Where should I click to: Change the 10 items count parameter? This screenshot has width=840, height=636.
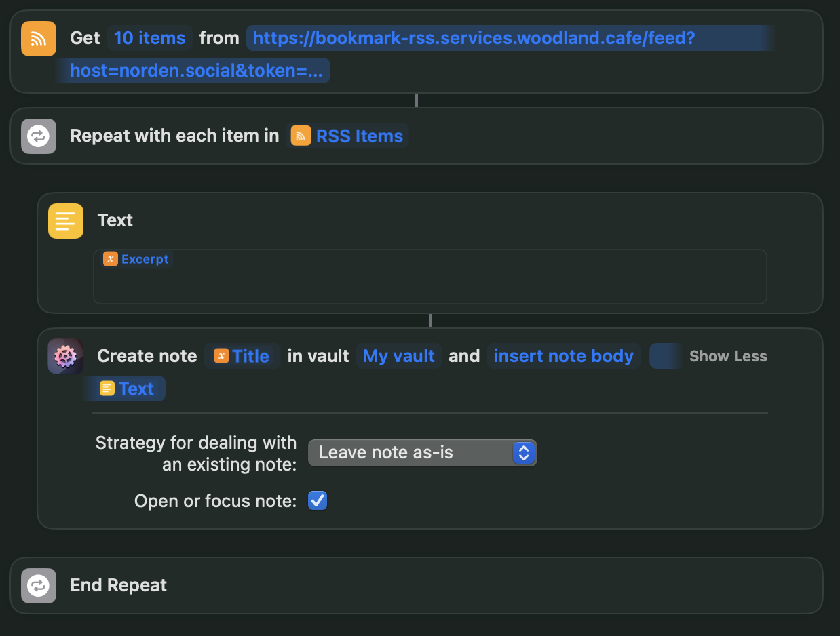149,38
